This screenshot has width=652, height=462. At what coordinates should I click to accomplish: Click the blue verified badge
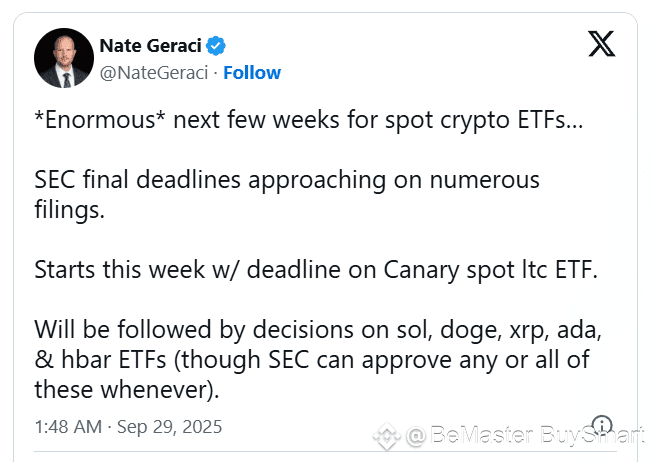pos(216,46)
